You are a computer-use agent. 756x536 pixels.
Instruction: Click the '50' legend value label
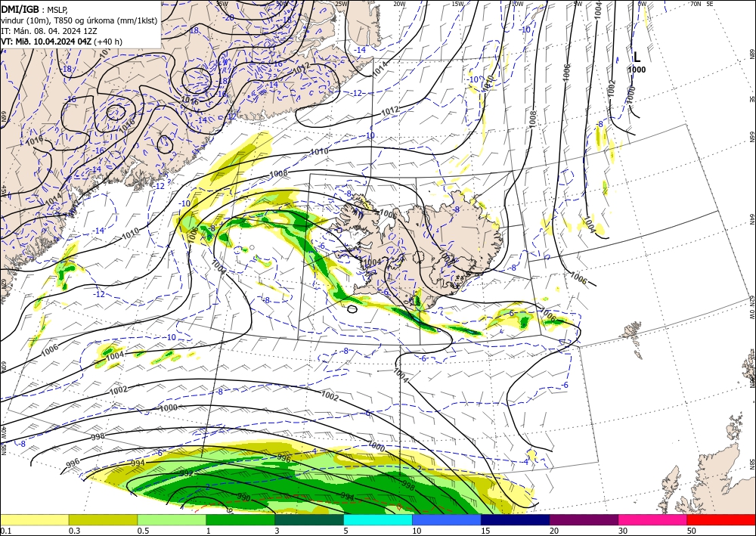coord(692,531)
